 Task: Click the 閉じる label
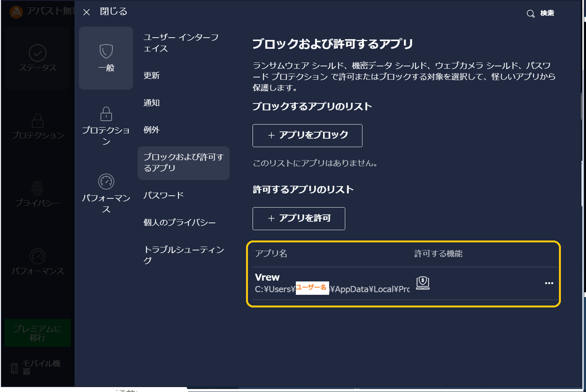click(114, 11)
